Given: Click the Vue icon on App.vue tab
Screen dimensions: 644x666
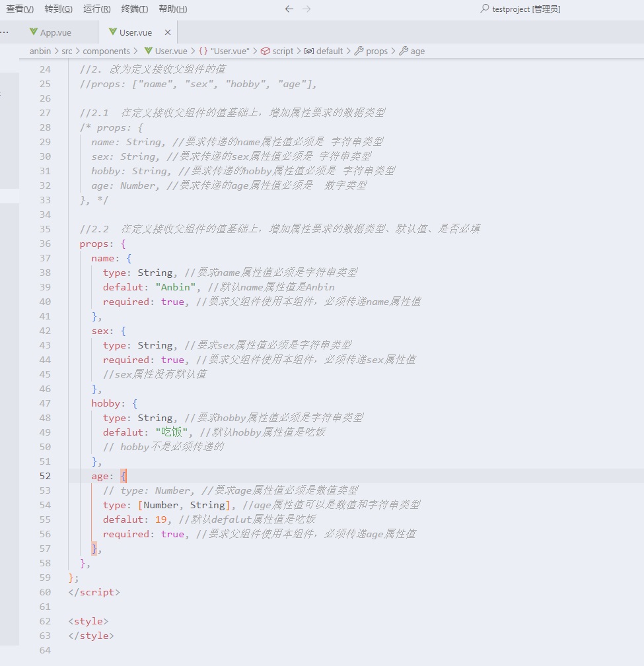Looking at the screenshot, I should coord(34,32).
